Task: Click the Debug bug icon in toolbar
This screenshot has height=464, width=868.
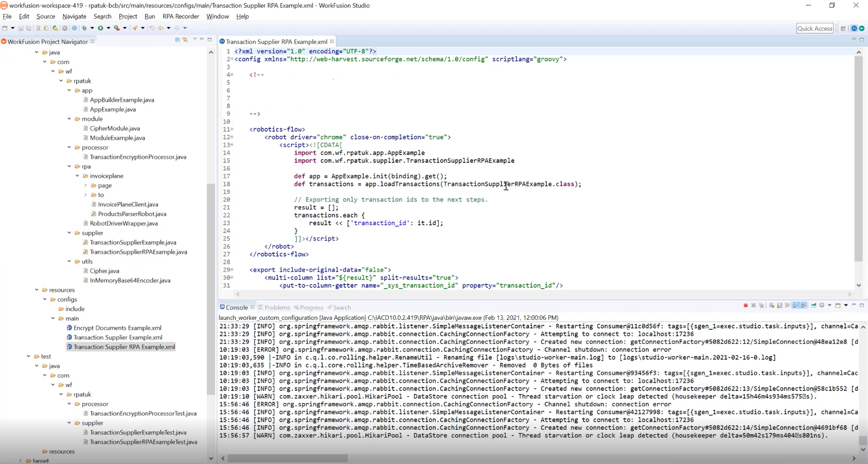Action: click(x=84, y=28)
